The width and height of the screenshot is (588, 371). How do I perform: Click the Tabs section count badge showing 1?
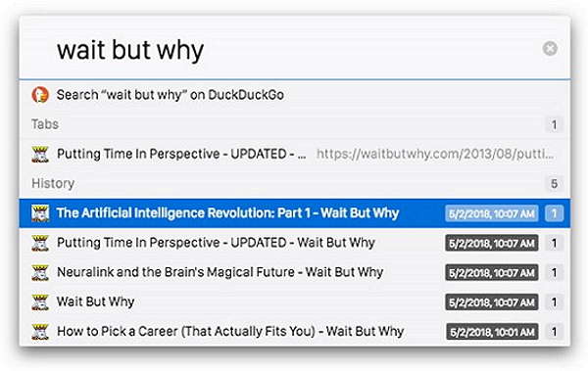(x=554, y=124)
